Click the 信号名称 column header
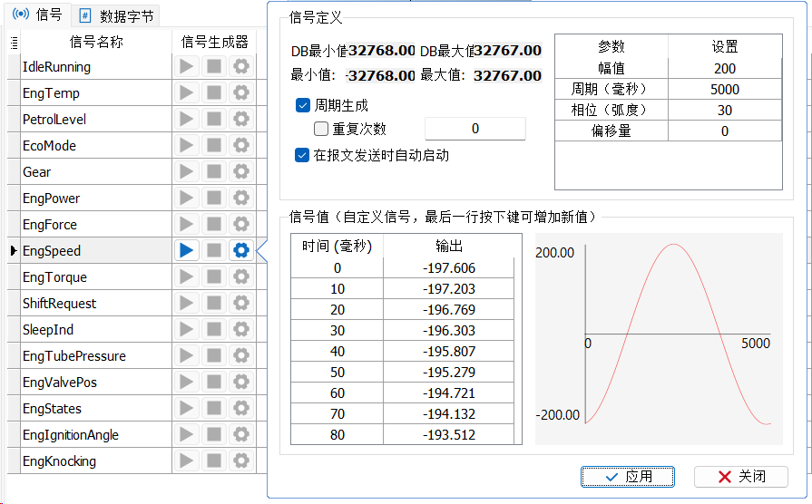 pos(96,42)
